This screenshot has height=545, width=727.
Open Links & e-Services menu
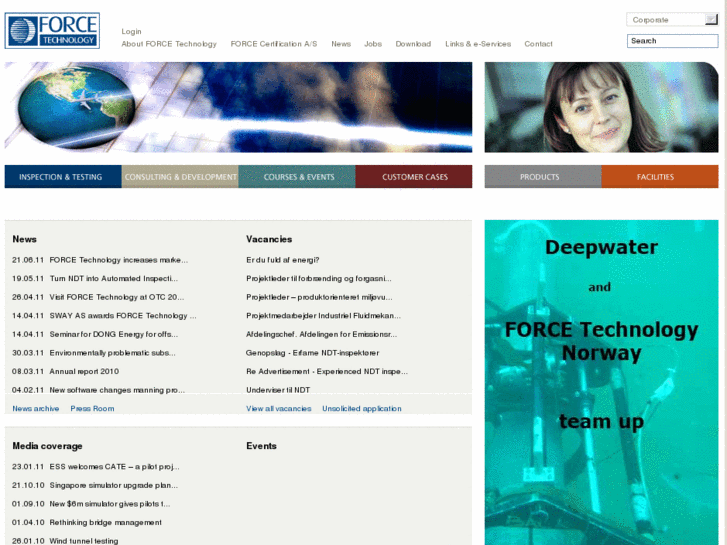tap(478, 44)
